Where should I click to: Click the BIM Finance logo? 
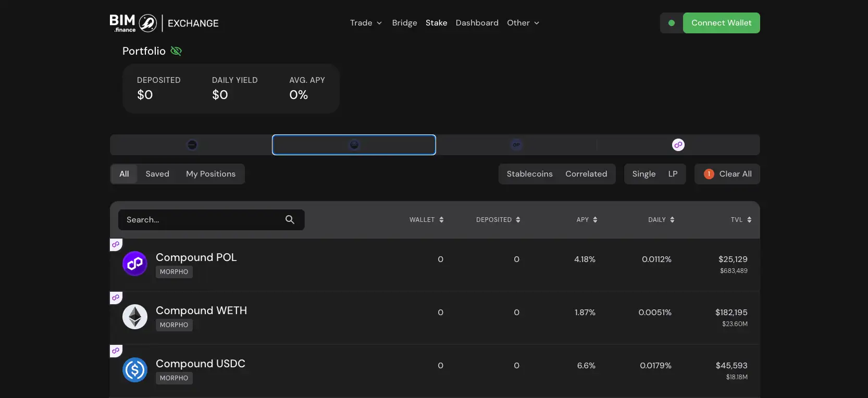(x=133, y=23)
